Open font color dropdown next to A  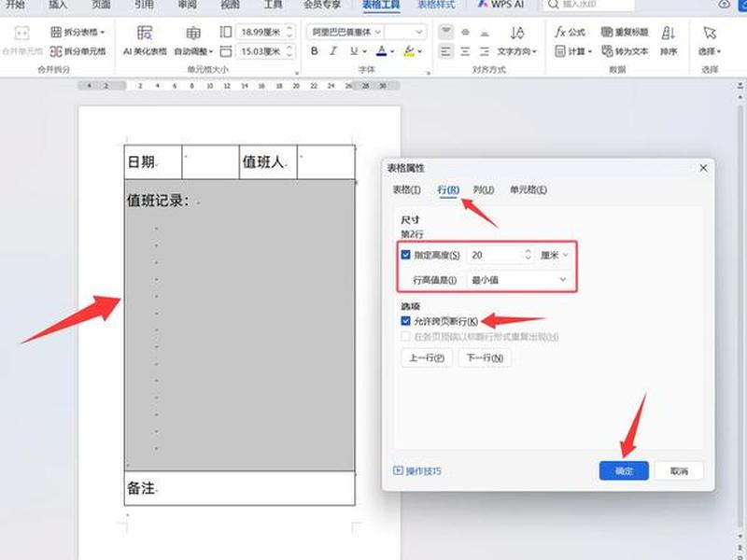(392, 51)
